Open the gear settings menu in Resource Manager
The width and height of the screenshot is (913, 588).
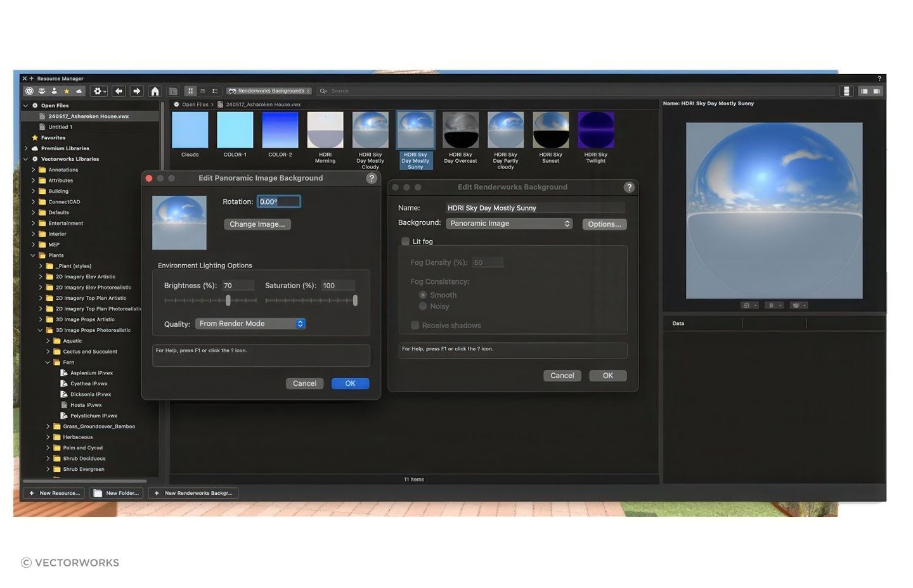tap(98, 91)
